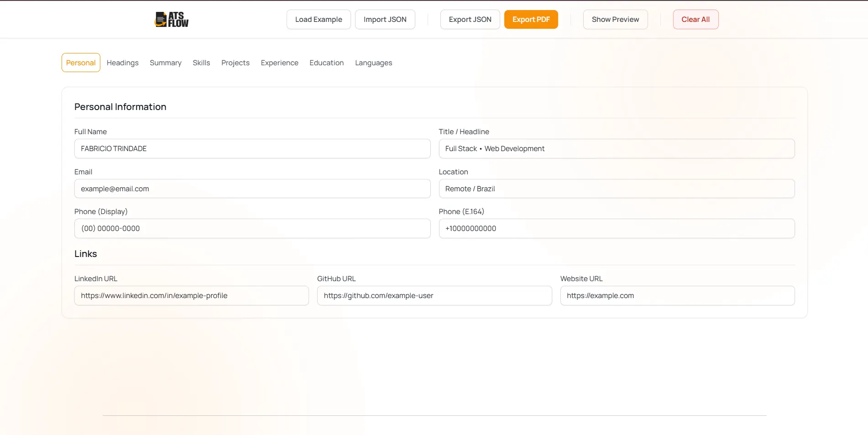Select the Personal tab
The width and height of the screenshot is (868, 435).
pos(81,63)
